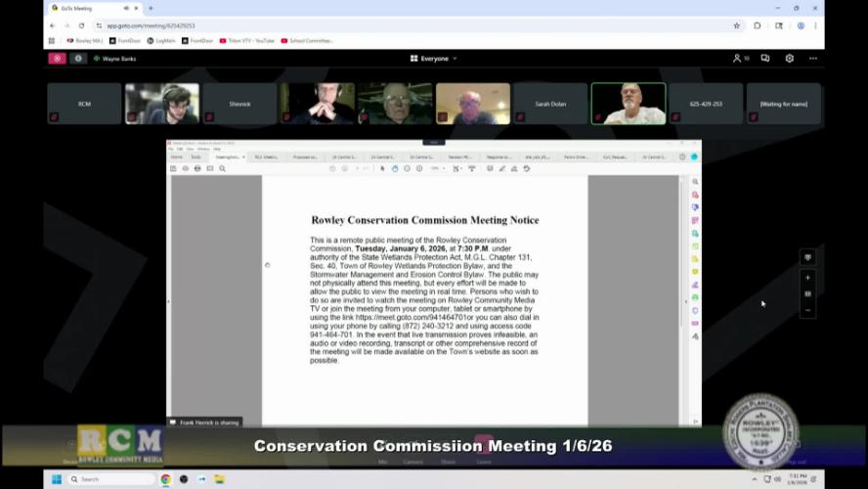Open the Wayne Banks presenter dropdown
Screen dimensions: 868x489
pyautogui.click(x=117, y=59)
